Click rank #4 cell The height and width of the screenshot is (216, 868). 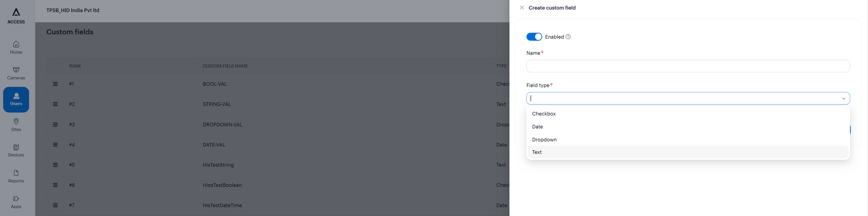(x=72, y=145)
